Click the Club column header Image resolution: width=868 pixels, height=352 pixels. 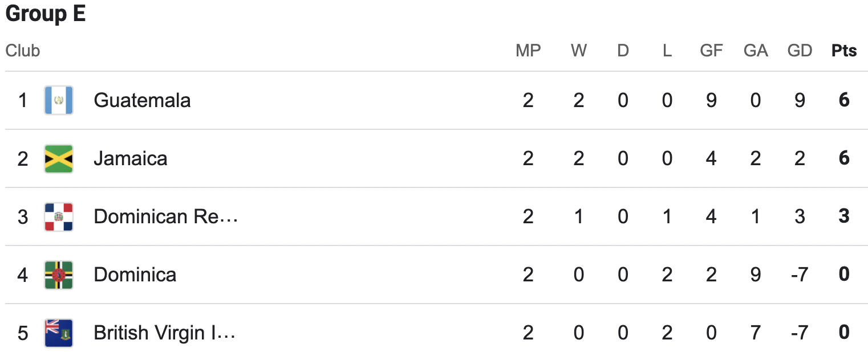click(x=23, y=51)
